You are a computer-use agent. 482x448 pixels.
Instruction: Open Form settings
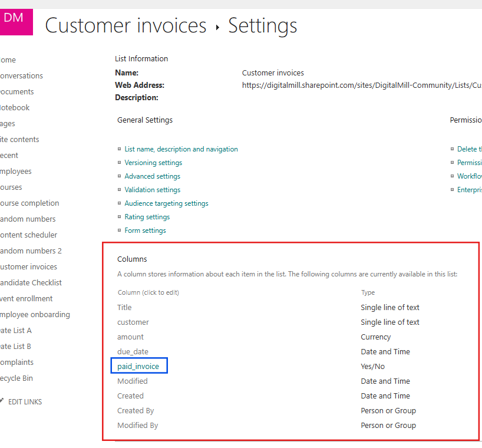point(145,230)
